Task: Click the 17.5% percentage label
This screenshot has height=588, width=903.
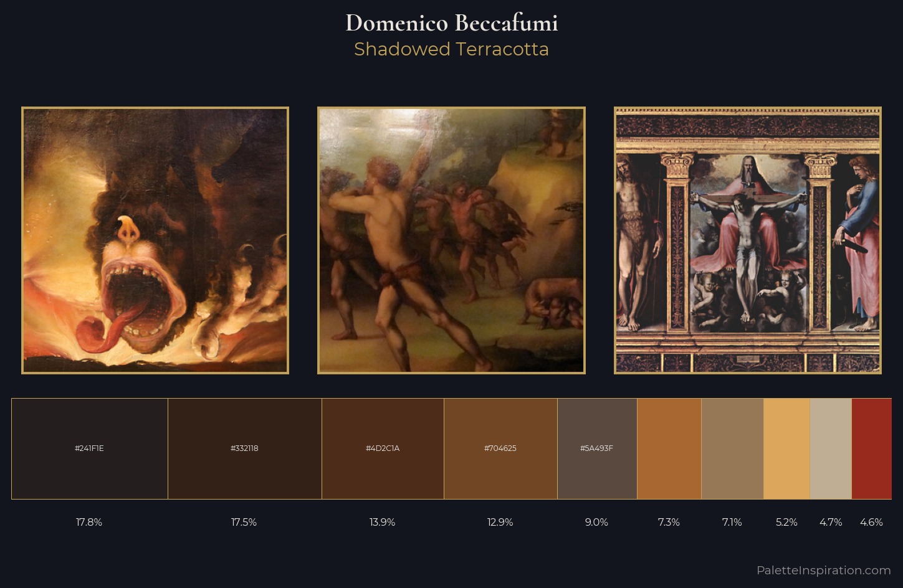Action: point(244,522)
